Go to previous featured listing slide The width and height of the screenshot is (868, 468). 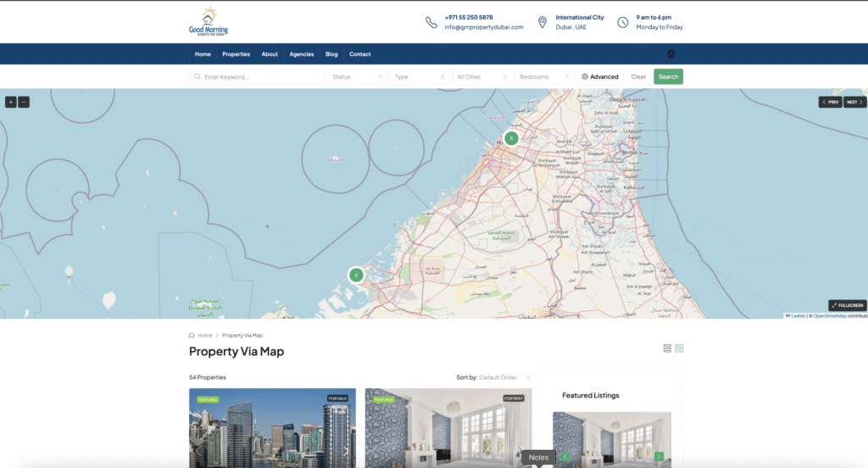(565, 457)
